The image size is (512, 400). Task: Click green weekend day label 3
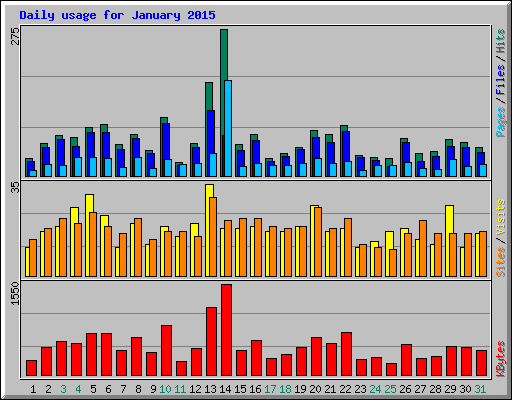pos(63,389)
